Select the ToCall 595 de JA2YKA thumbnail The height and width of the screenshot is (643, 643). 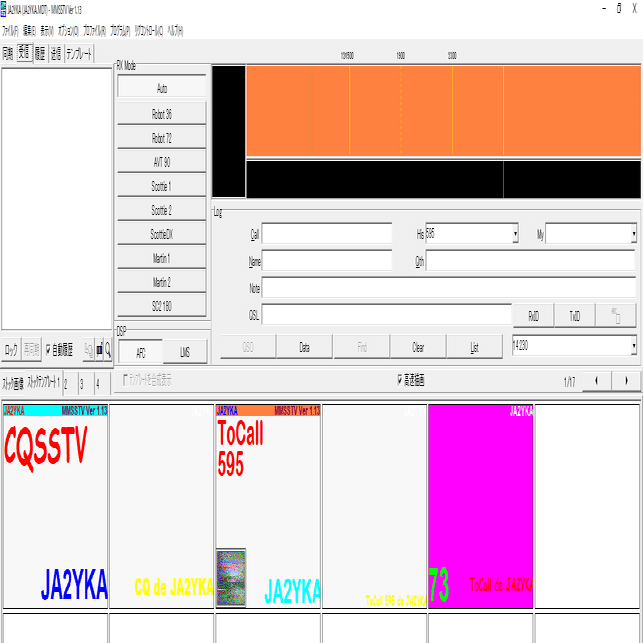point(374,506)
